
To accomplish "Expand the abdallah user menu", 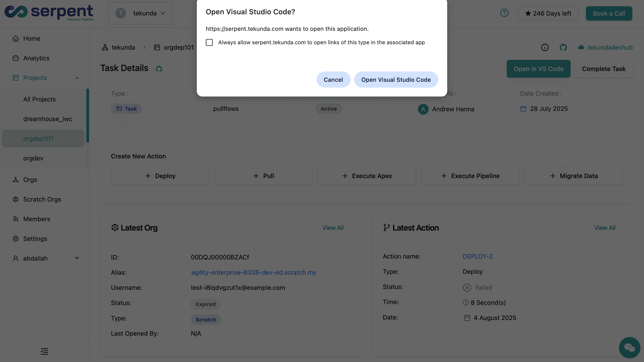I will point(77,258).
